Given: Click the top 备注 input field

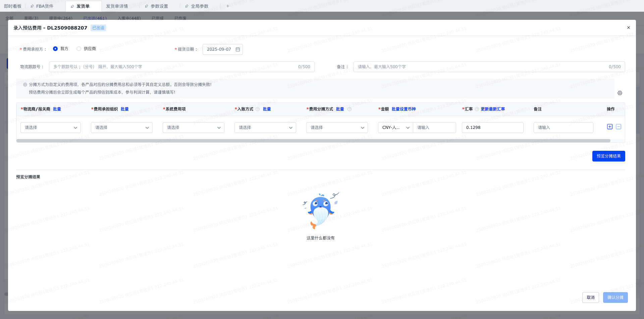Looking at the screenshot, I should click(489, 67).
